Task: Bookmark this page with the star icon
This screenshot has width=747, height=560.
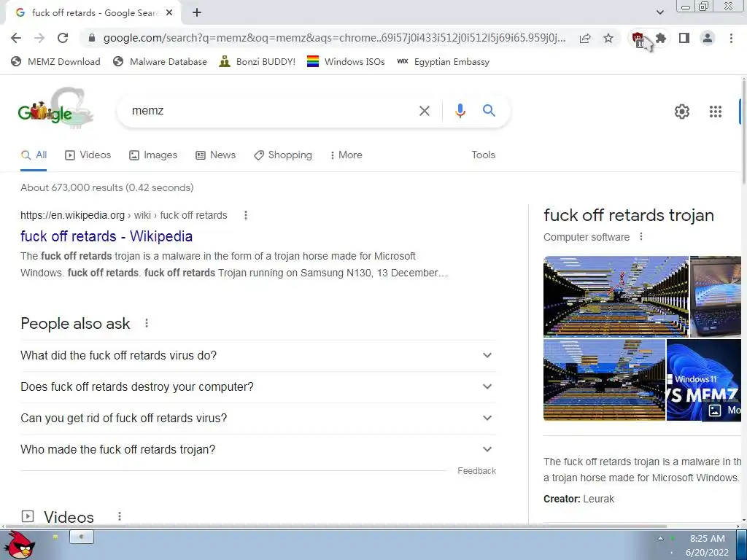Action: tap(608, 38)
